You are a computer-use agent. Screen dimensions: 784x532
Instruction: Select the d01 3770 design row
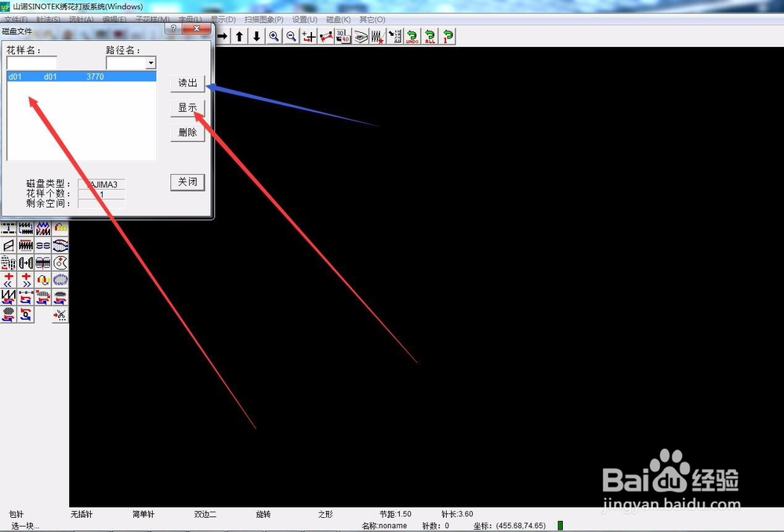pos(81,77)
